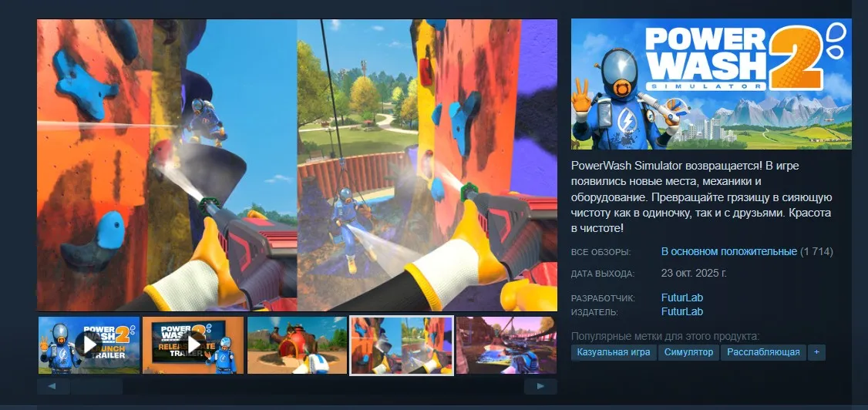Click the 'ДАТА ВЫХОДА:' label
Viewport: 868px width, 410px height.
pos(603,274)
